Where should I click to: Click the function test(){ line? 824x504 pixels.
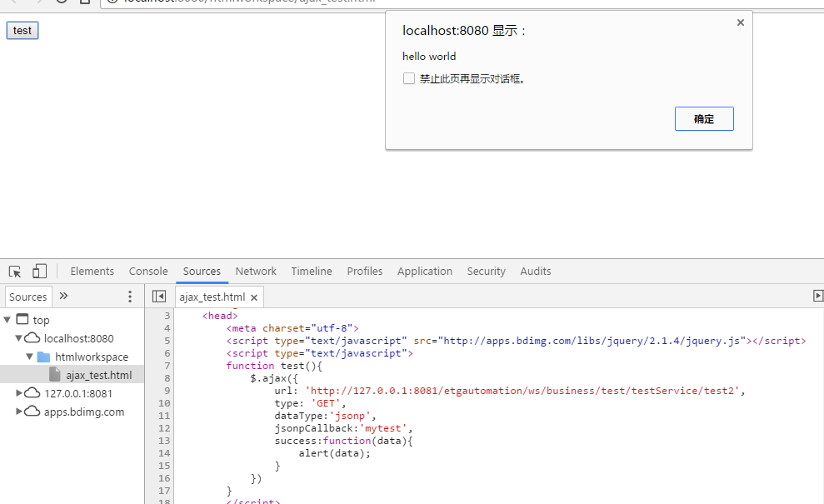[274, 366]
